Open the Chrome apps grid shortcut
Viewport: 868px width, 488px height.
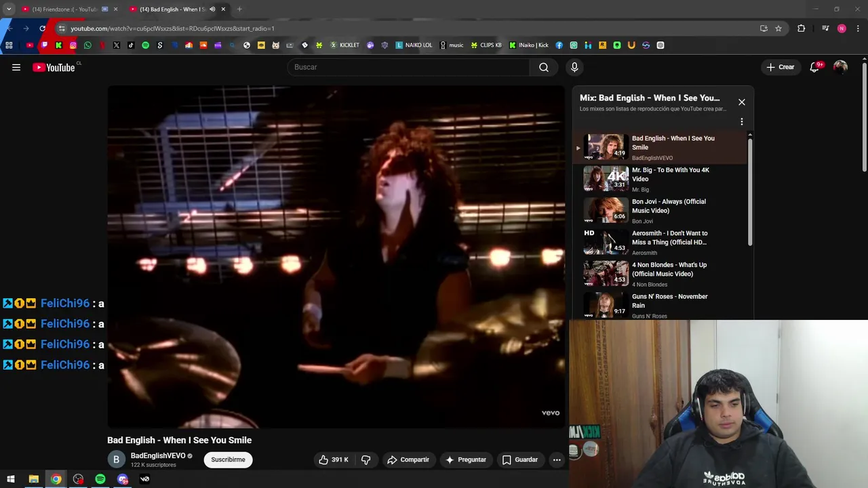coord(9,45)
